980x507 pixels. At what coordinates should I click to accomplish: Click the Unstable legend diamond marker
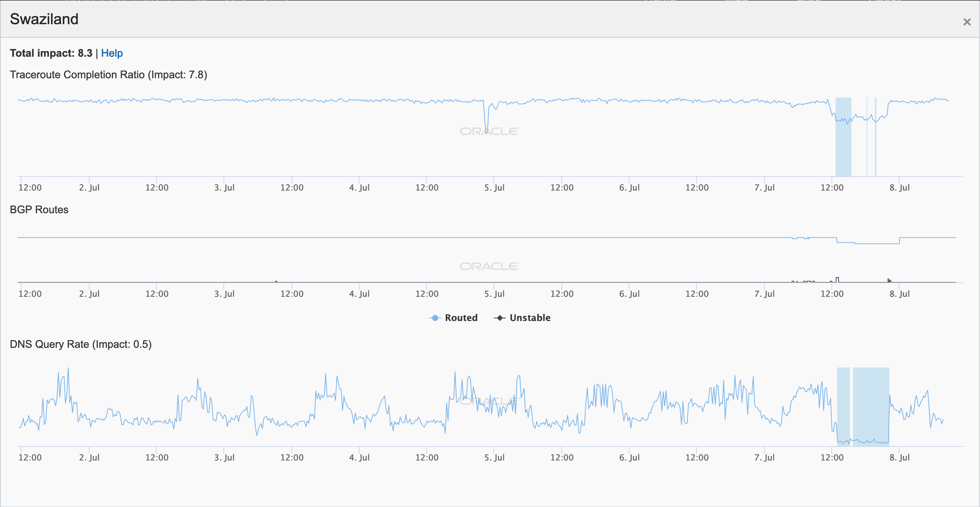click(499, 318)
